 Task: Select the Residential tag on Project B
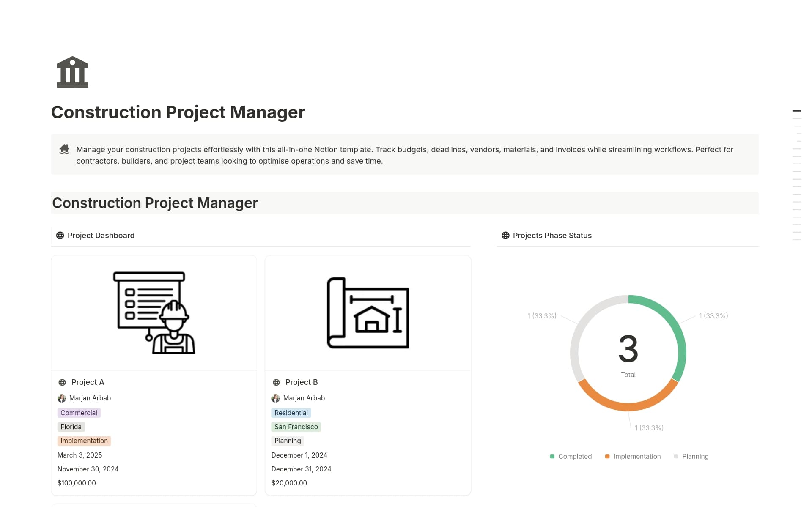(x=291, y=413)
